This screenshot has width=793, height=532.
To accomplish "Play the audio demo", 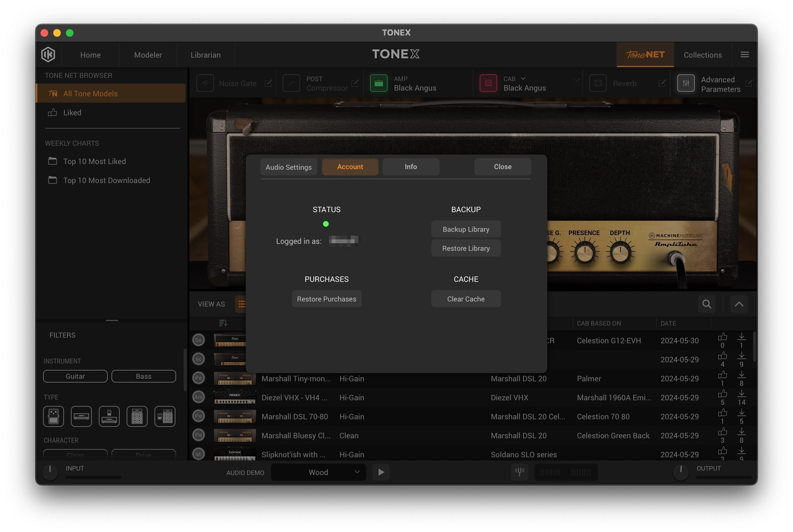I will 381,472.
